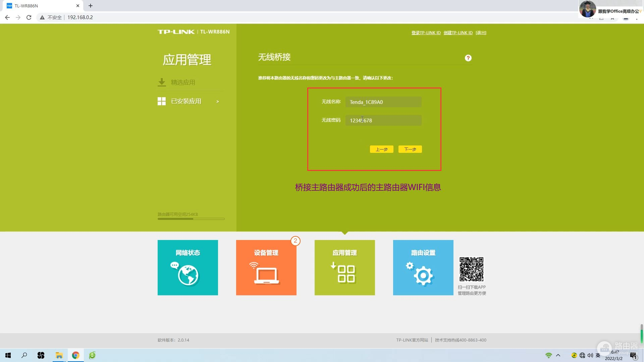The width and height of the screenshot is (644, 362).
Task: Open the 网络状态 globe tile
Action: point(187,267)
